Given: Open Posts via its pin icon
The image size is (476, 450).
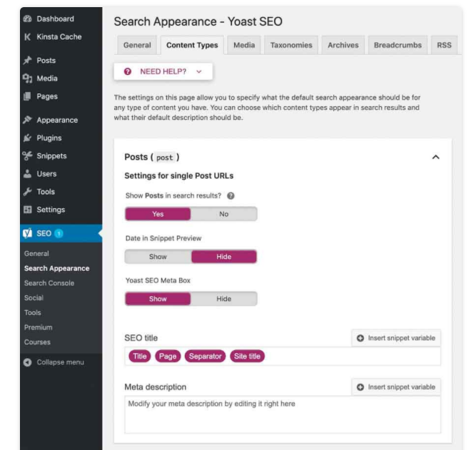Looking at the screenshot, I should [28, 61].
